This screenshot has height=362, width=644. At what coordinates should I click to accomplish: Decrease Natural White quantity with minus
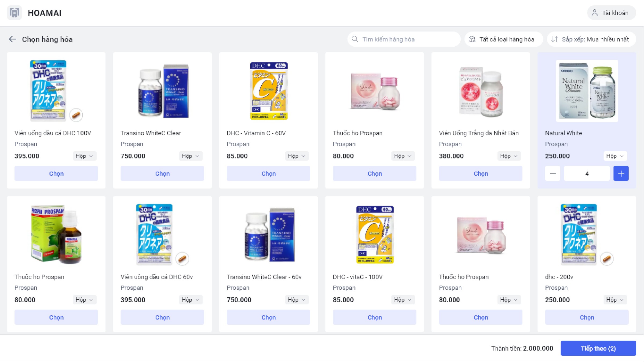552,173
